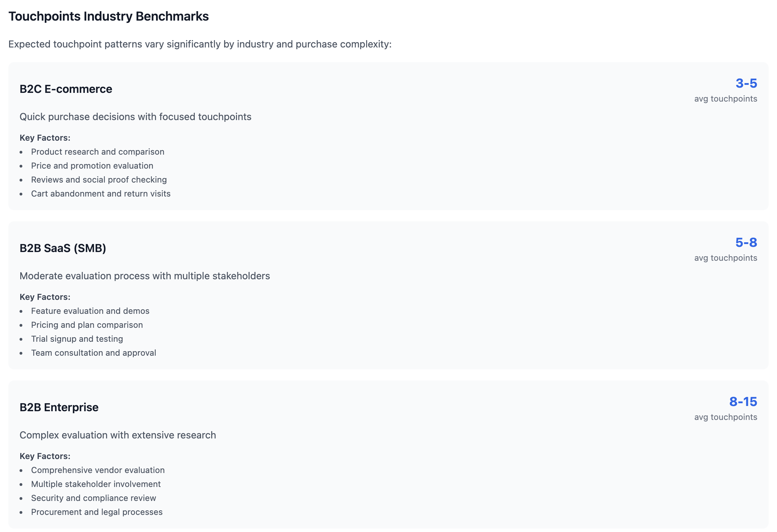
Task: Select the B2B SaaS (SMB) title
Action: (63, 248)
